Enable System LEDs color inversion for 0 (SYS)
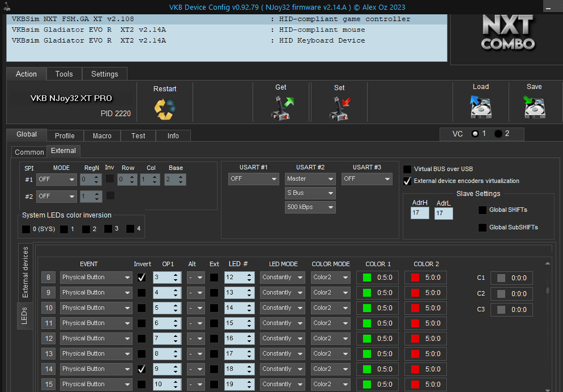This screenshot has width=563, height=392. click(x=26, y=229)
